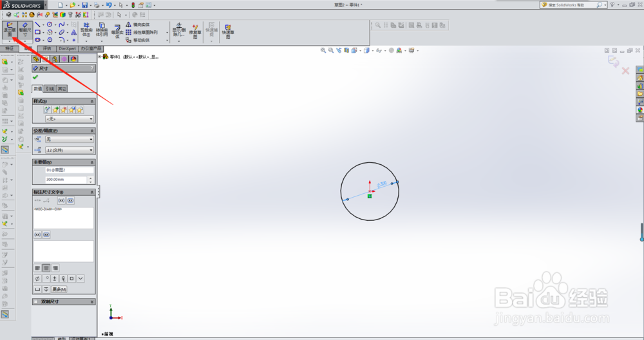
Task: Select the Trim Entities (剪裁实体) tool
Action: pyautogui.click(x=86, y=30)
